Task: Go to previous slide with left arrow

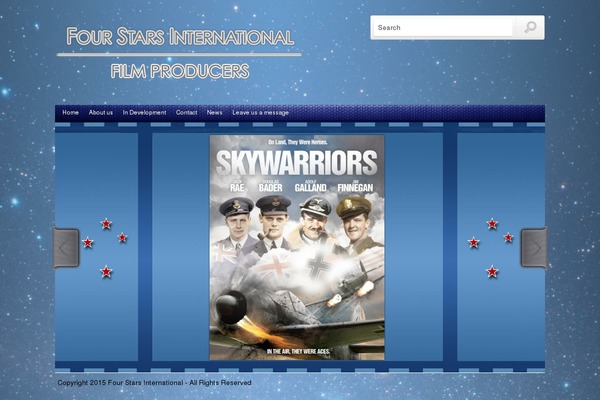Action: point(66,248)
